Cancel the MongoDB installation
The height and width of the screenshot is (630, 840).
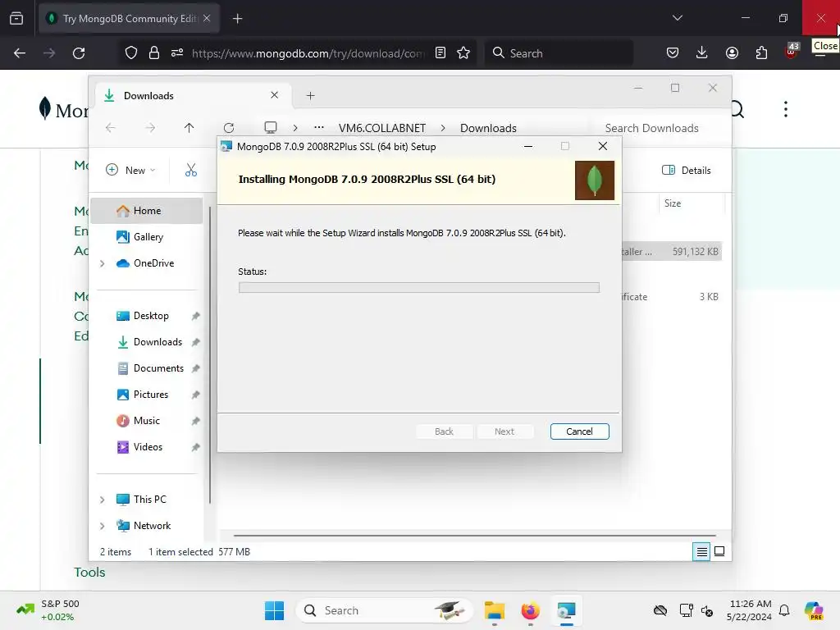click(x=579, y=431)
